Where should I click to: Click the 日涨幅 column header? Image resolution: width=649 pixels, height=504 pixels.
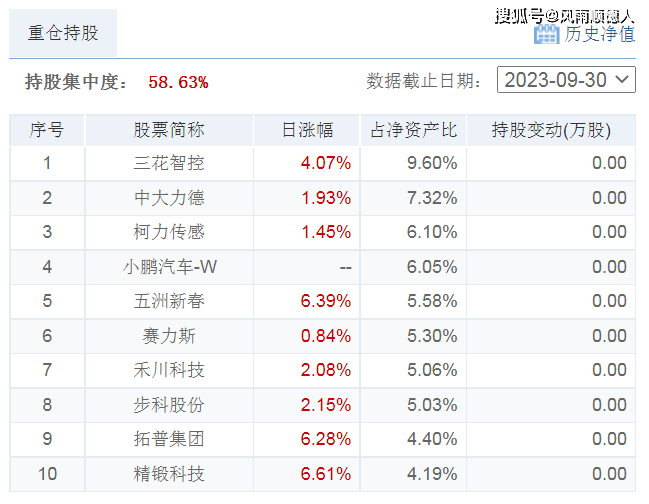[307, 130]
